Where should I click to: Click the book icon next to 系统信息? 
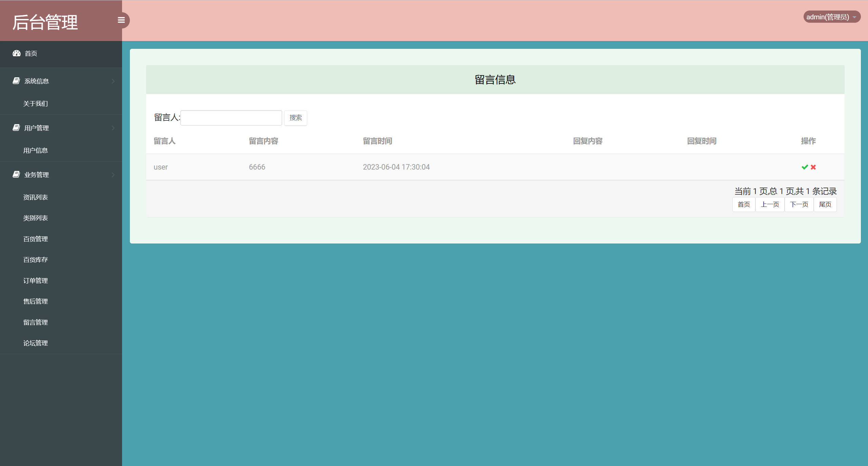[x=17, y=81]
